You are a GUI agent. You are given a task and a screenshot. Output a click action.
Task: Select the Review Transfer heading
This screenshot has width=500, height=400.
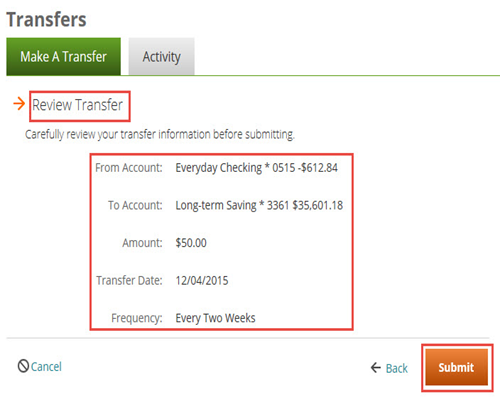coord(77,105)
